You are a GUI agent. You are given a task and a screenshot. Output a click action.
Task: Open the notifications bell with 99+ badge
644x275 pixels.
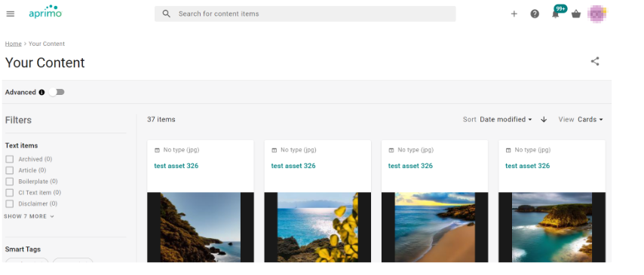click(556, 14)
